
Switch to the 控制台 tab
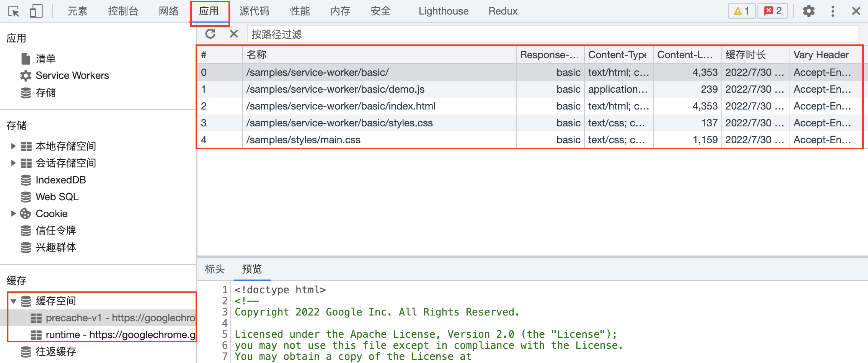[122, 11]
